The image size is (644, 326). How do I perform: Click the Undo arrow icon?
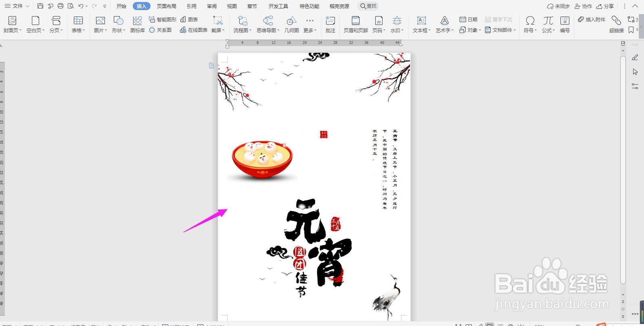[81, 6]
